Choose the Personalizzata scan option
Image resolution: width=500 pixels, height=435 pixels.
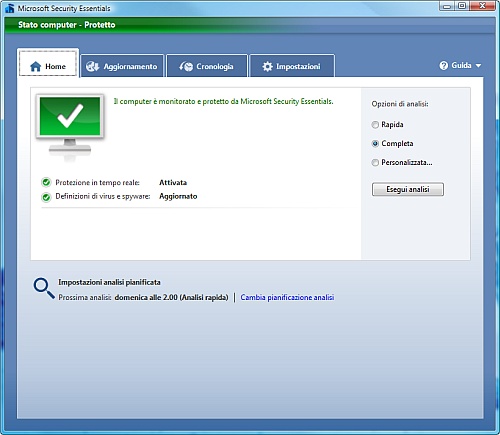pos(375,163)
